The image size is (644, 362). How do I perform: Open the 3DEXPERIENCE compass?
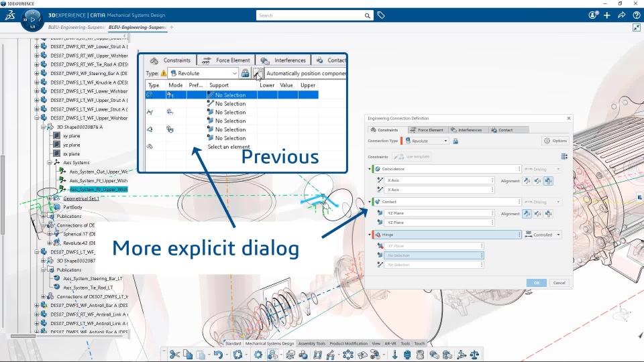(x=32, y=19)
